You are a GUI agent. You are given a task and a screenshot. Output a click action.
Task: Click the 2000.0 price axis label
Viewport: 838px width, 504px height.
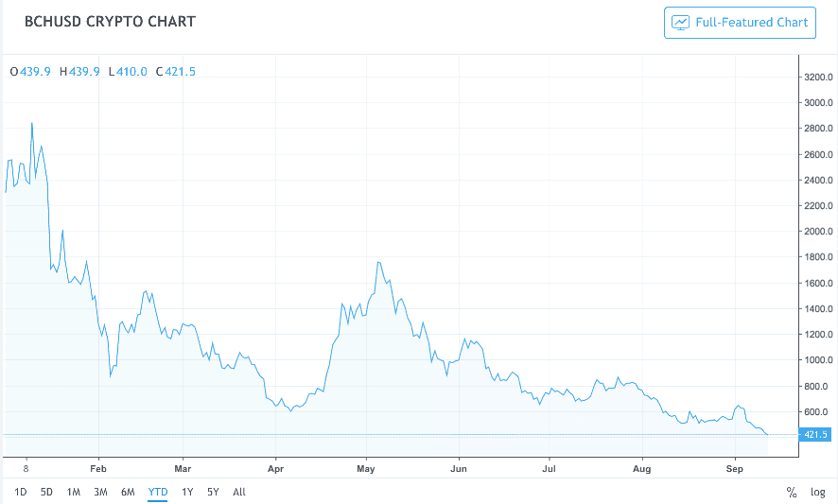(818, 232)
